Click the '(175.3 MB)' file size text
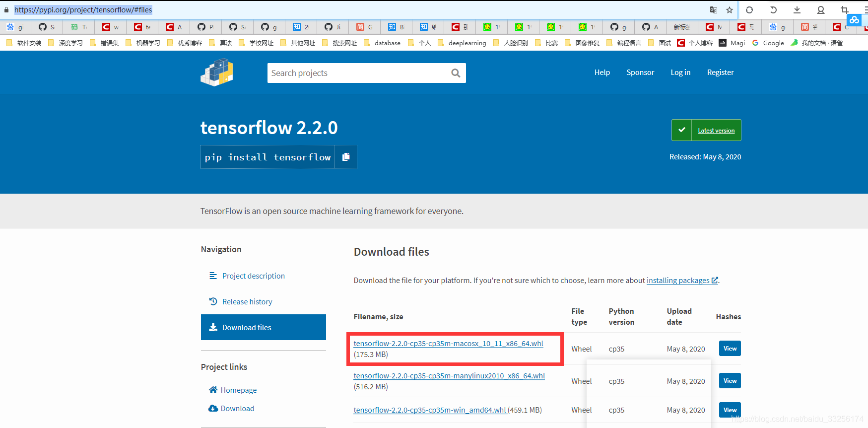Image resolution: width=868 pixels, height=428 pixels. (371, 355)
